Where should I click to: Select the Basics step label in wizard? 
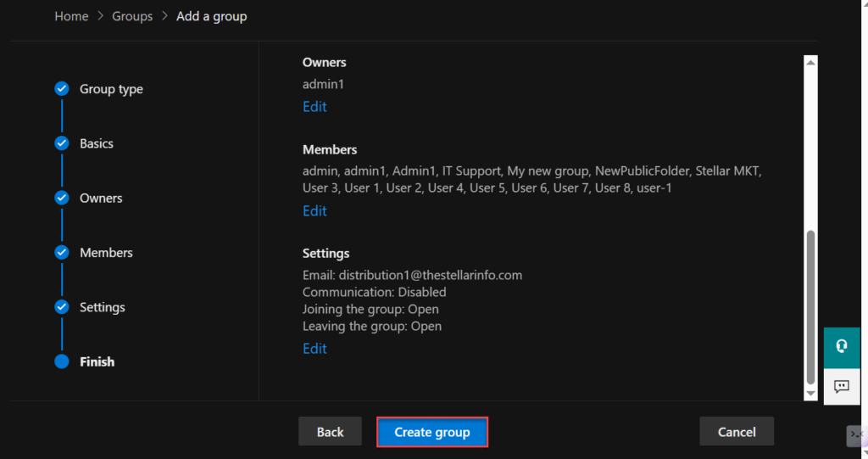(97, 143)
